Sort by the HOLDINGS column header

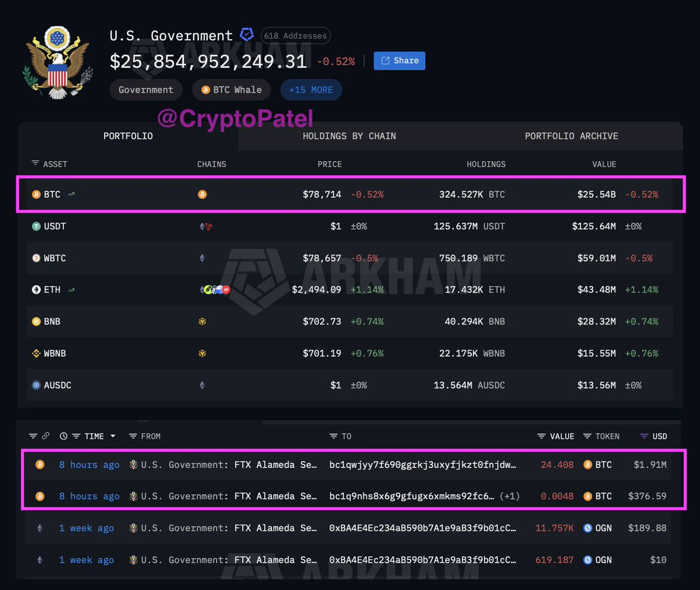click(486, 164)
